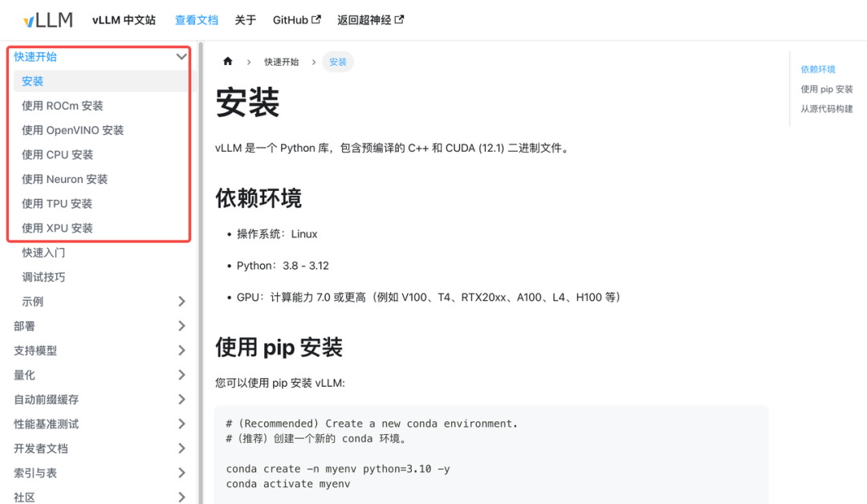Open the GitHub external link
Image resolution: width=867 pixels, height=504 pixels.
(296, 20)
